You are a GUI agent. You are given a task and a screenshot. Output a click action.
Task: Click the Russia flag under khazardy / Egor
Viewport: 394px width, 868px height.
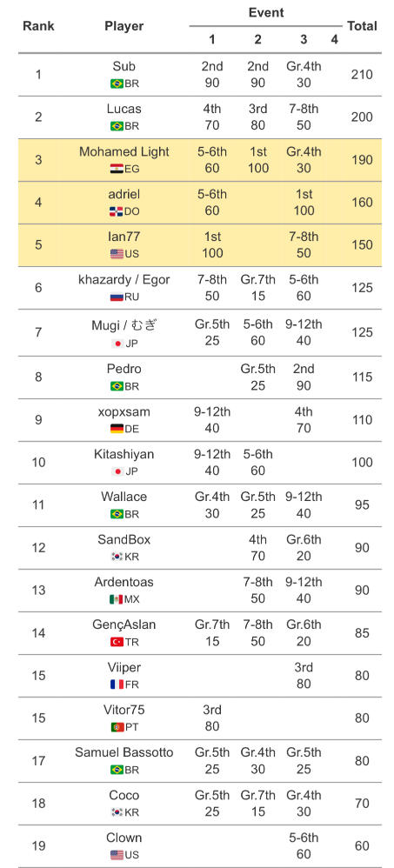[x=117, y=297]
